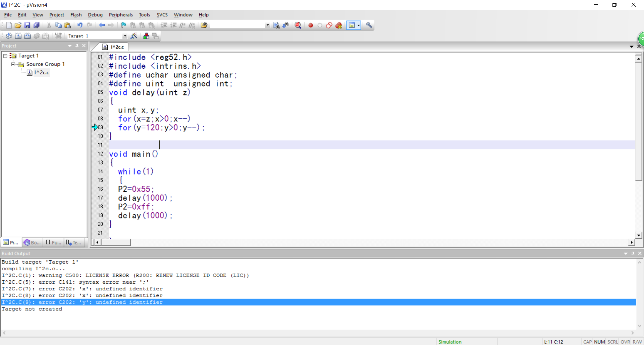Click Simulation label in status bar

(450, 342)
